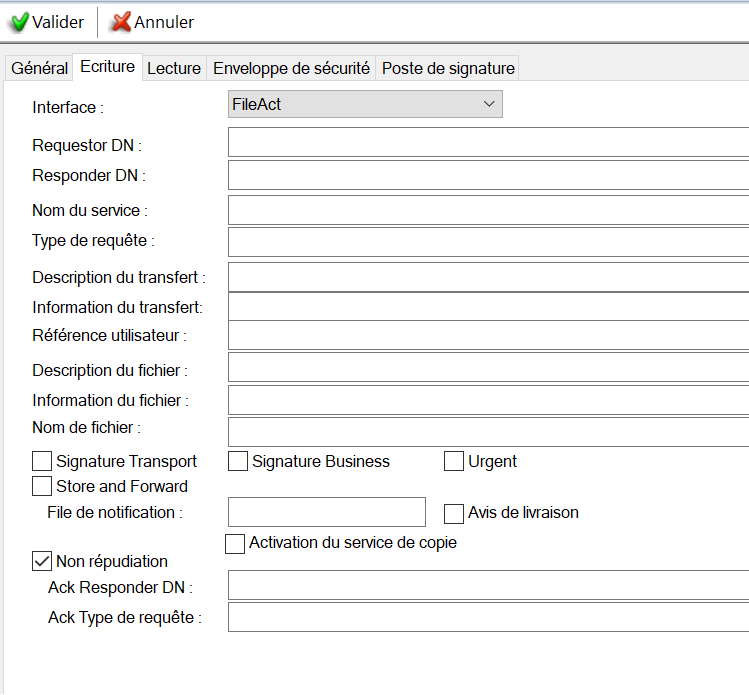Select the File de notification field
749x695 pixels.
[x=327, y=512]
